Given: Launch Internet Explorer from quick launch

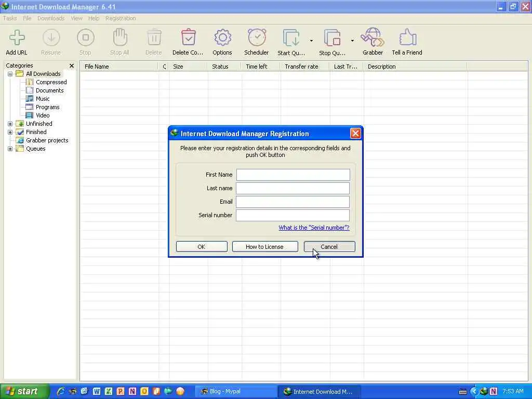Looking at the screenshot, I should click(x=61, y=392).
